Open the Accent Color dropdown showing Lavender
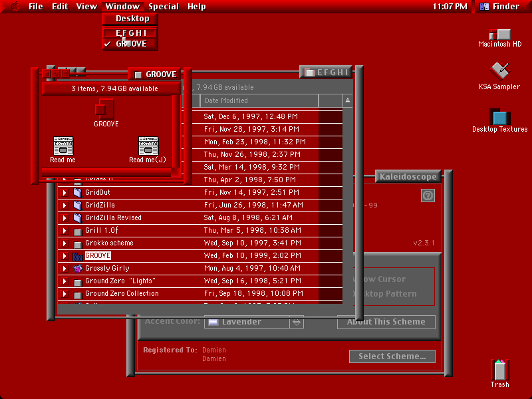Screen dimensions: 532x399 [x=254, y=322]
